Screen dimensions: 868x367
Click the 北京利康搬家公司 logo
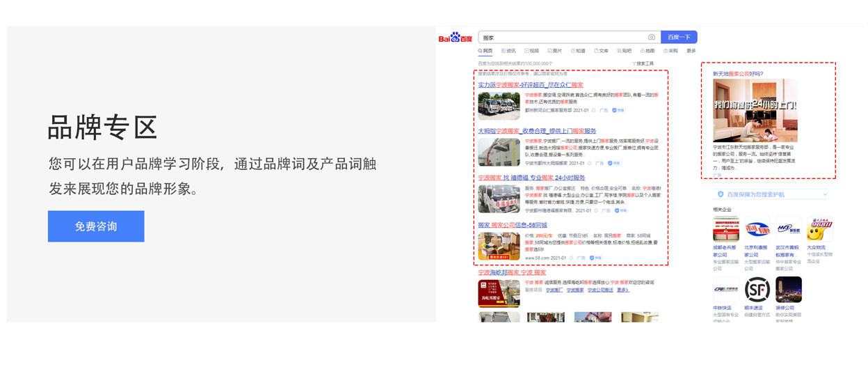[757, 228]
